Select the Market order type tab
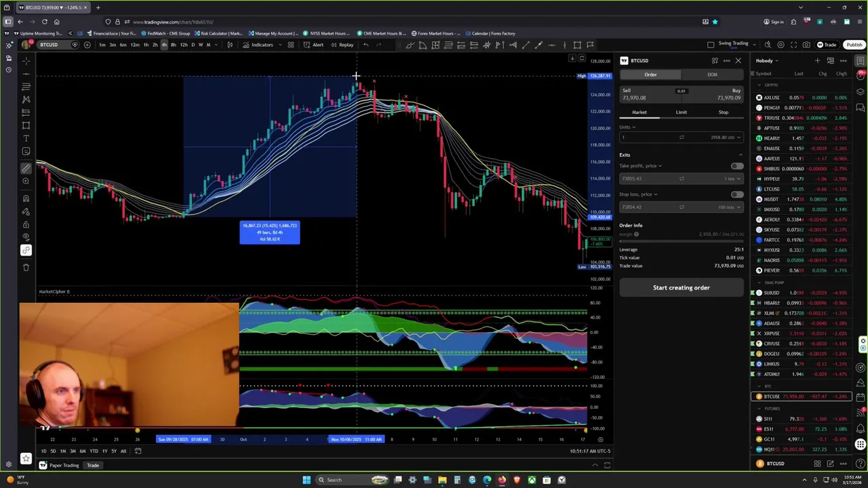This screenshot has height=488, width=868. point(639,113)
